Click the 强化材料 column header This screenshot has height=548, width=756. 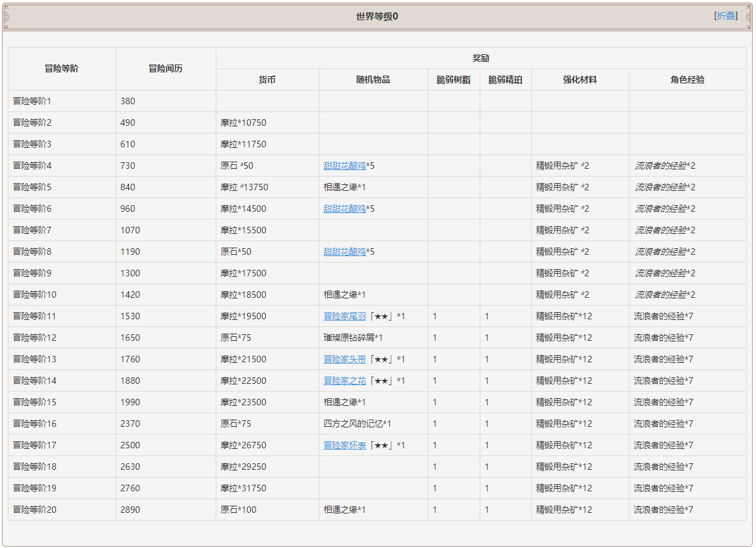coord(580,79)
